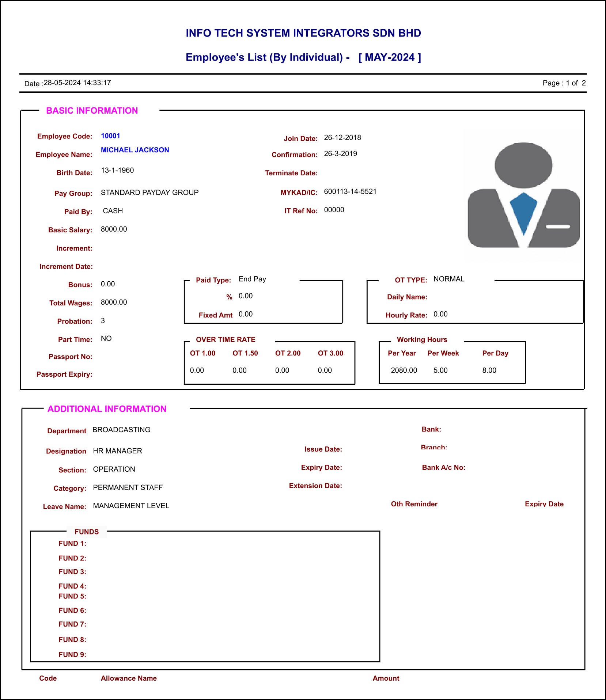The height and width of the screenshot is (700, 606).
Task: Click the Department value BROADCASTING
Action: click(121, 430)
